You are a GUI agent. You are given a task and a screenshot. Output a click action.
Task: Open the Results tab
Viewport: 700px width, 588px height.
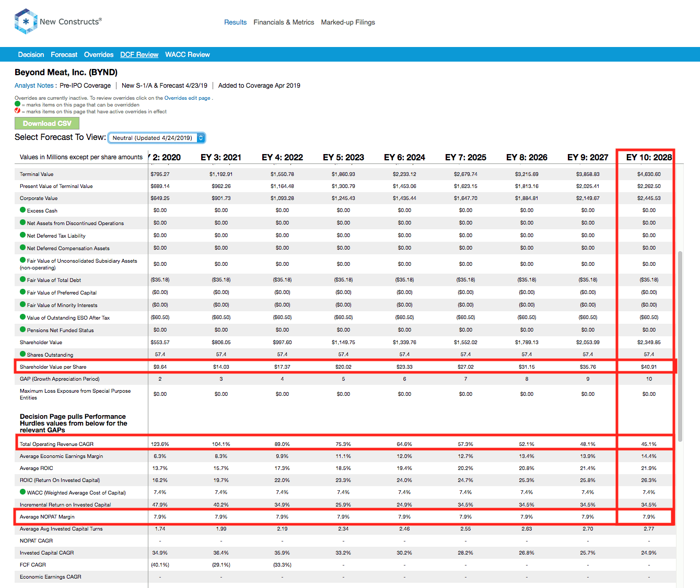pos(235,22)
